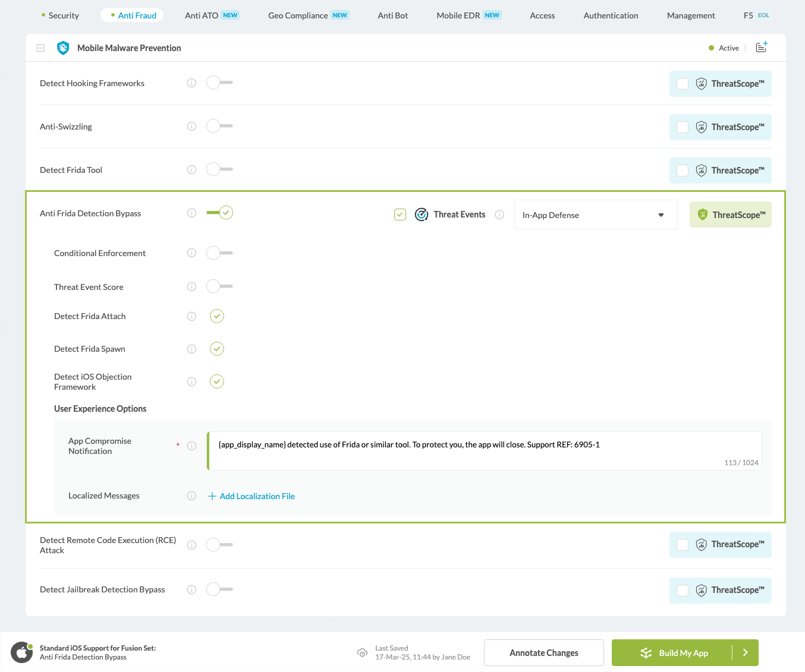Image resolution: width=805 pixels, height=672 pixels.
Task: Click the Apple iOS platform icon
Action: (22, 652)
